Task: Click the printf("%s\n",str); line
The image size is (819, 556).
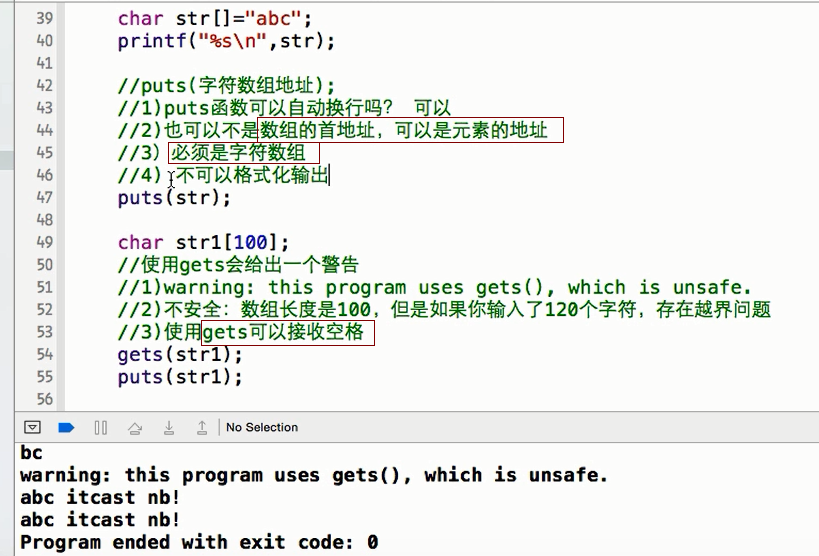Action: [226, 41]
